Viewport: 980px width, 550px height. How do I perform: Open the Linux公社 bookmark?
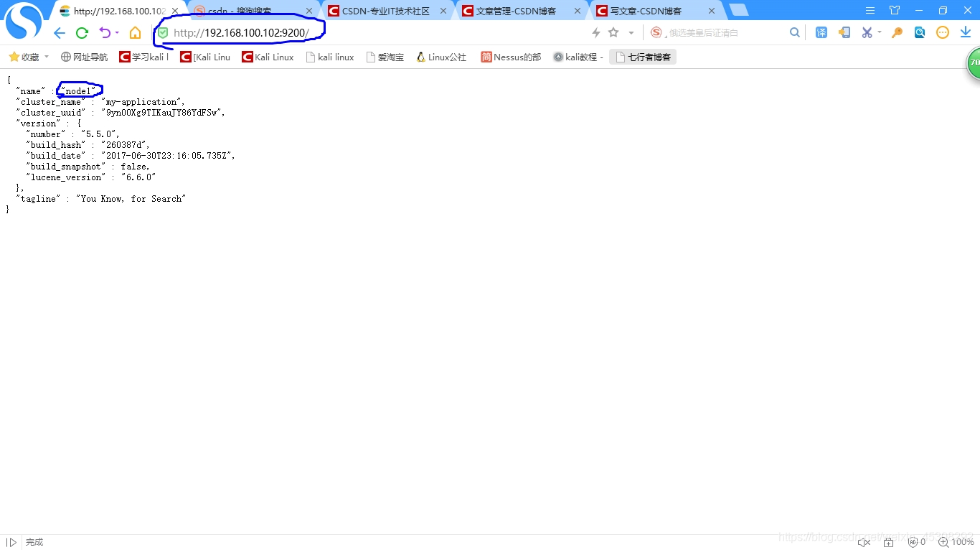click(441, 57)
